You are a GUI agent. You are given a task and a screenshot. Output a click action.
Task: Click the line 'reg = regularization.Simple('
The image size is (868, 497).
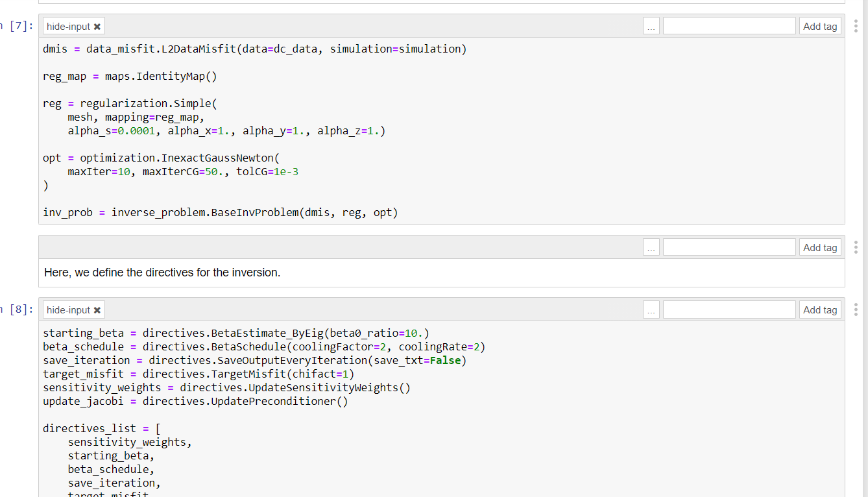(130, 104)
